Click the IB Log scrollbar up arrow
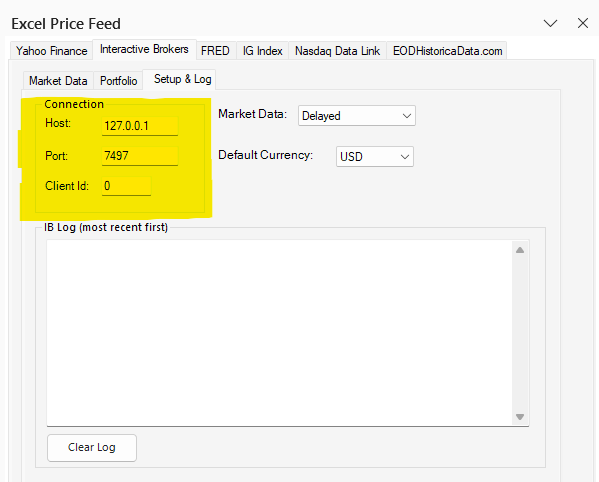Image resolution: width=599 pixels, height=482 pixels. (x=520, y=250)
